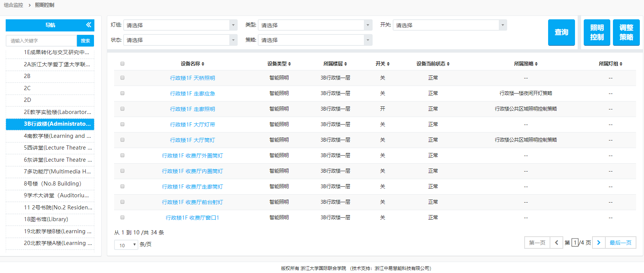Check the 行政楼1F 走廊照明 row checkbox

pyautogui.click(x=122, y=109)
